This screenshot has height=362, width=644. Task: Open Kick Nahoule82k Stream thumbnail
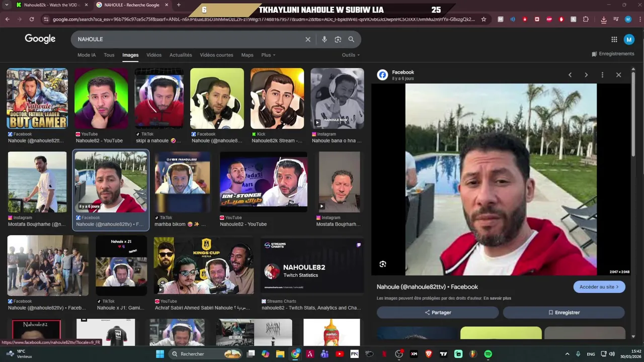[x=277, y=99]
